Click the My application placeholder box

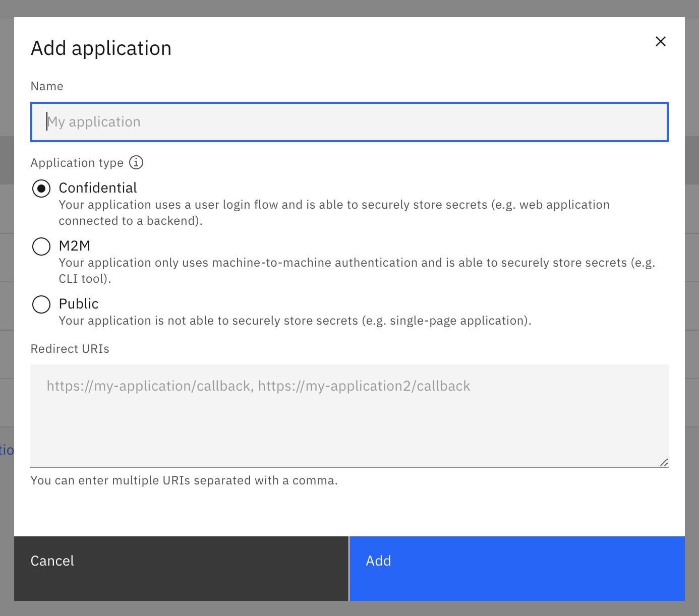pyautogui.click(x=349, y=121)
